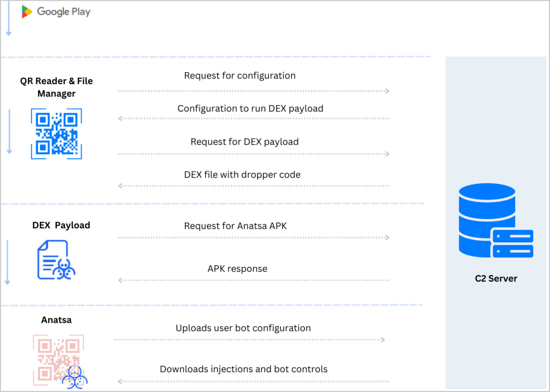Click the DEX Payload heading
550x392 pixels.
61,225
